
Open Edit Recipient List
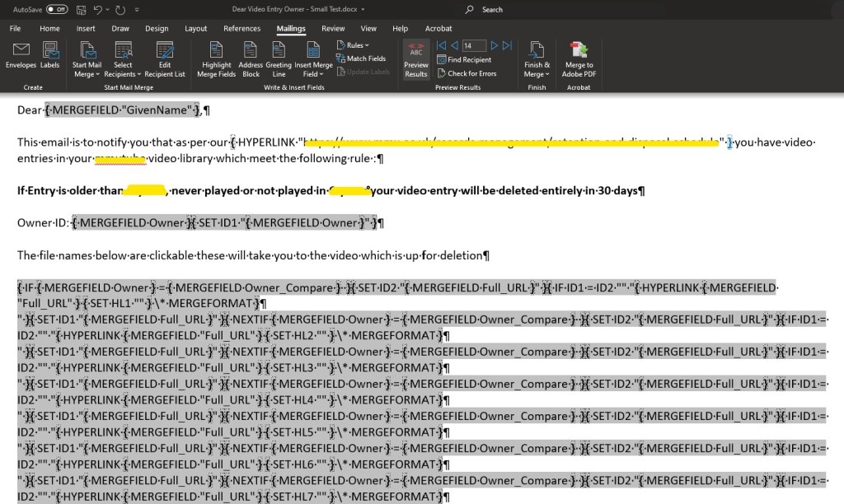(x=165, y=58)
